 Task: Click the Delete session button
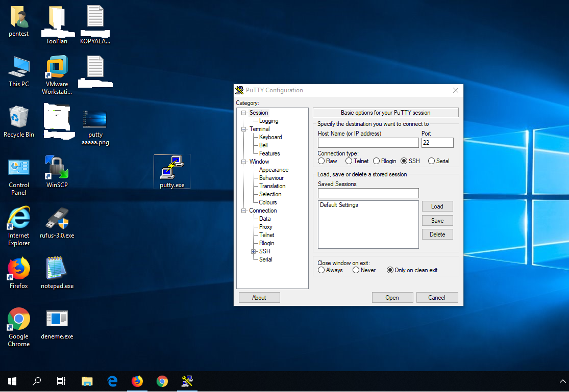[x=437, y=234]
